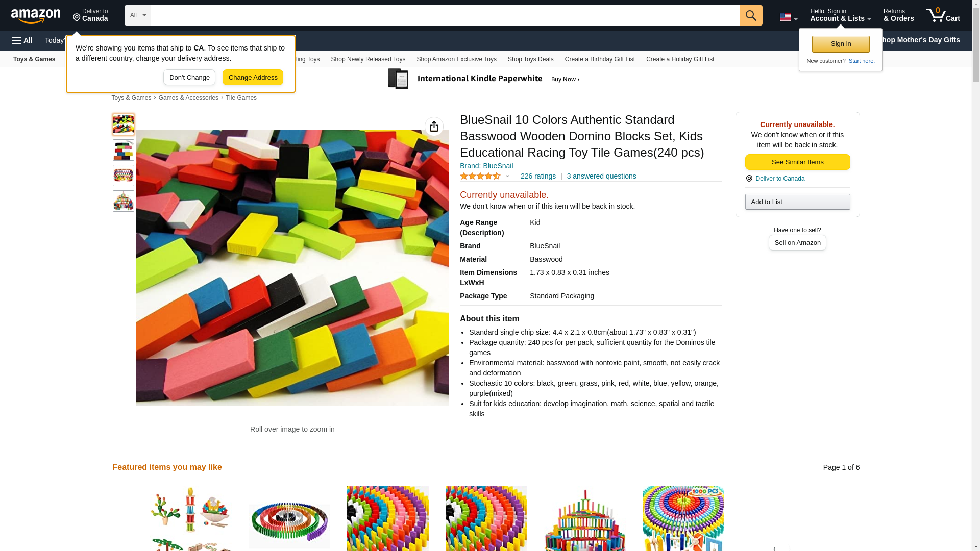Open Create a Birthday Gift List
Image resolution: width=980 pixels, height=551 pixels.
pyautogui.click(x=600, y=59)
